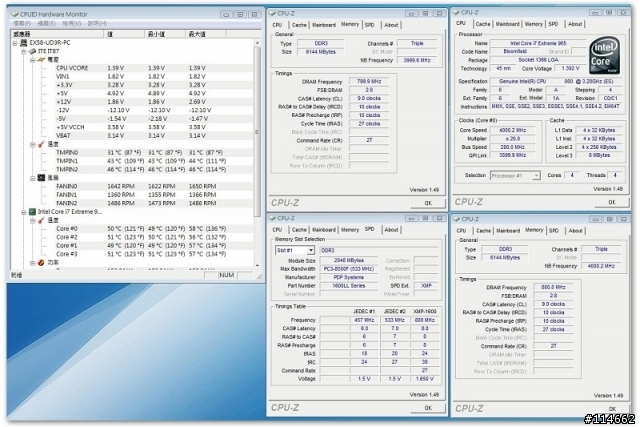Click the 'NUM' status bar indicator

tap(226, 275)
